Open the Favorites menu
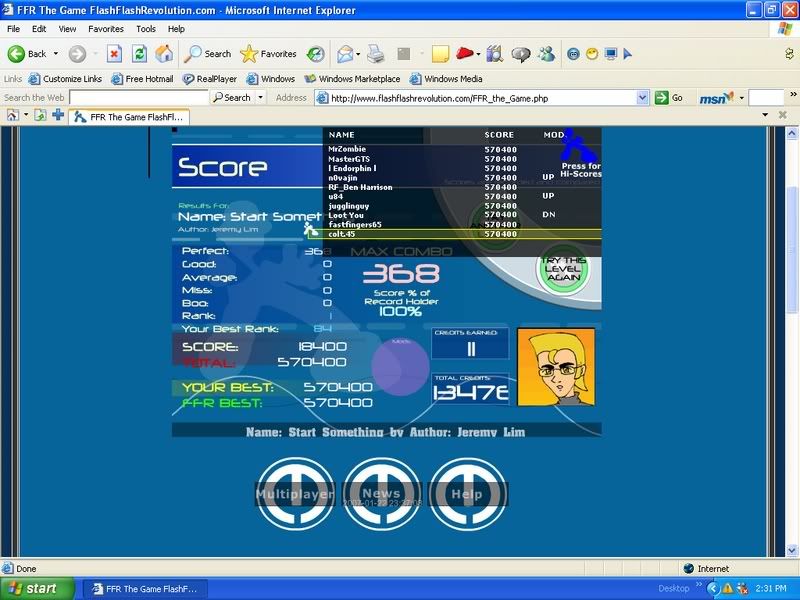The width and height of the screenshot is (800, 600). tap(106, 29)
